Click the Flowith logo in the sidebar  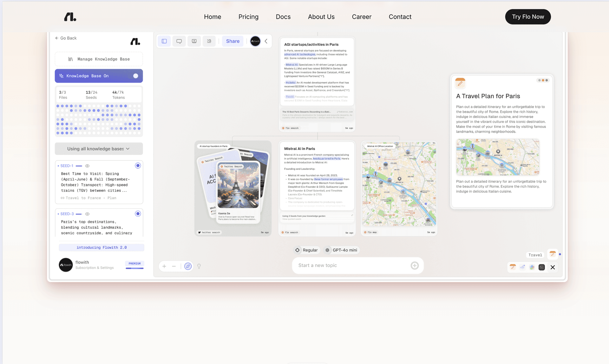tap(135, 42)
